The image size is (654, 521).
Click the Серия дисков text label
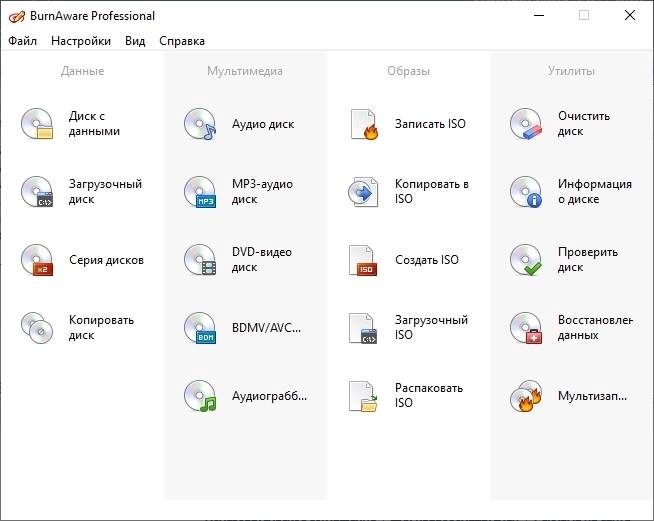106,260
